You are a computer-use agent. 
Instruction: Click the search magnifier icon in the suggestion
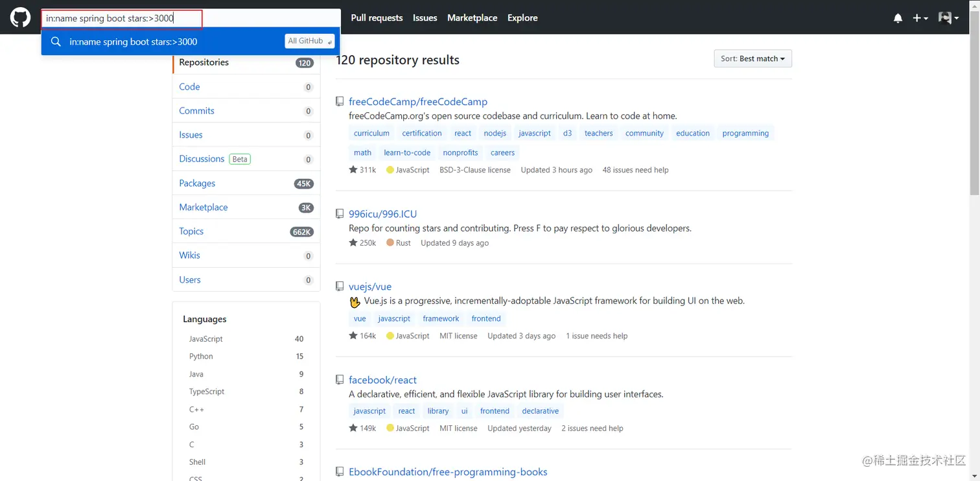56,41
